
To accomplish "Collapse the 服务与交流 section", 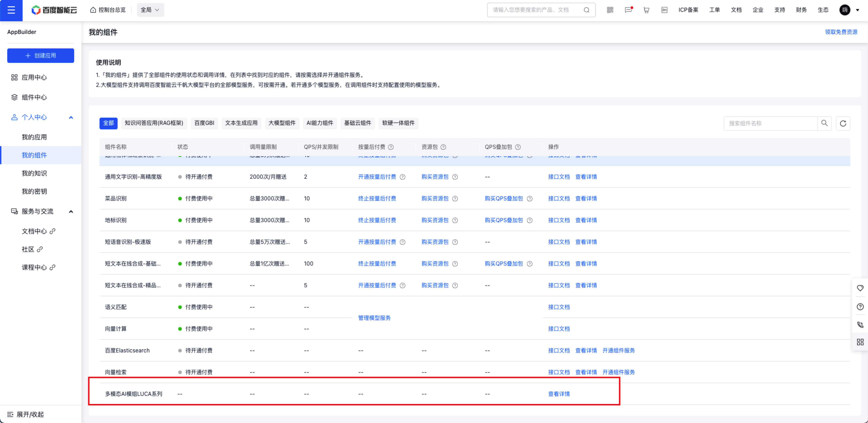I will pyautogui.click(x=71, y=212).
